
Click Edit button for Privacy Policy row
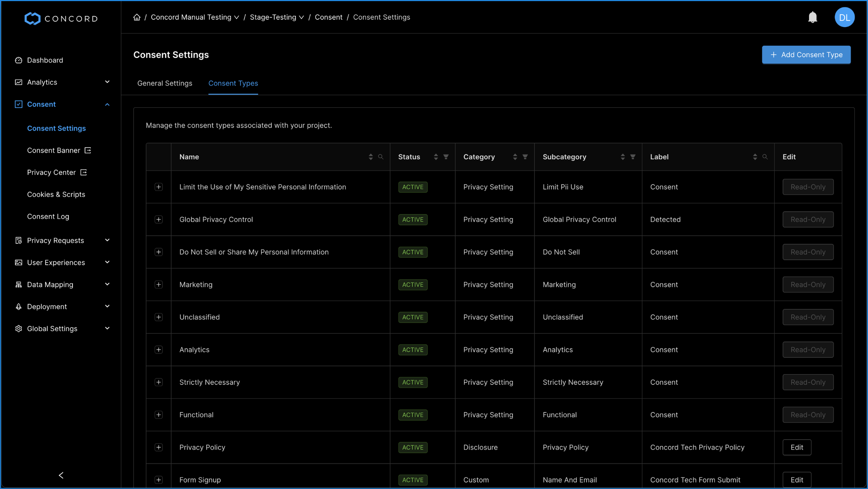tap(797, 447)
